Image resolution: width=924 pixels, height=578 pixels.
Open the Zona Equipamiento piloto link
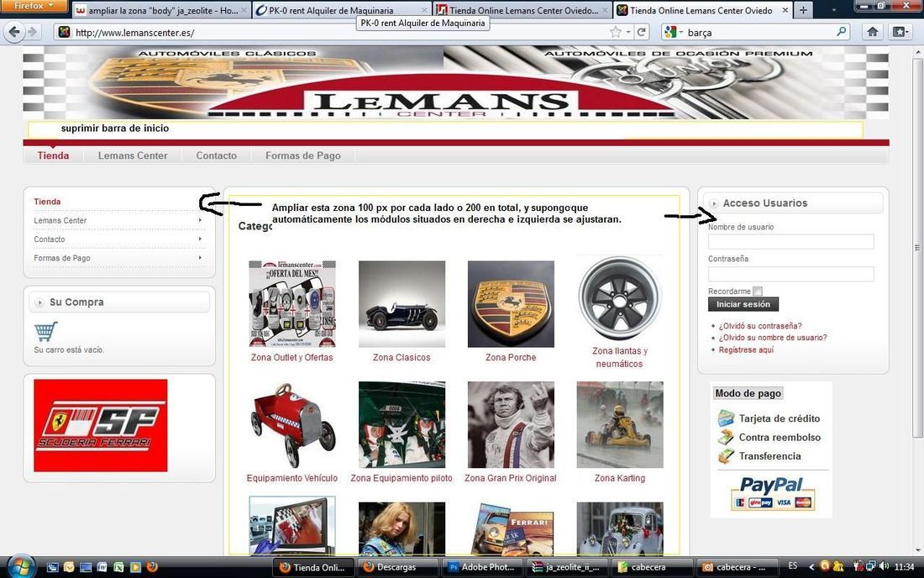click(x=402, y=478)
